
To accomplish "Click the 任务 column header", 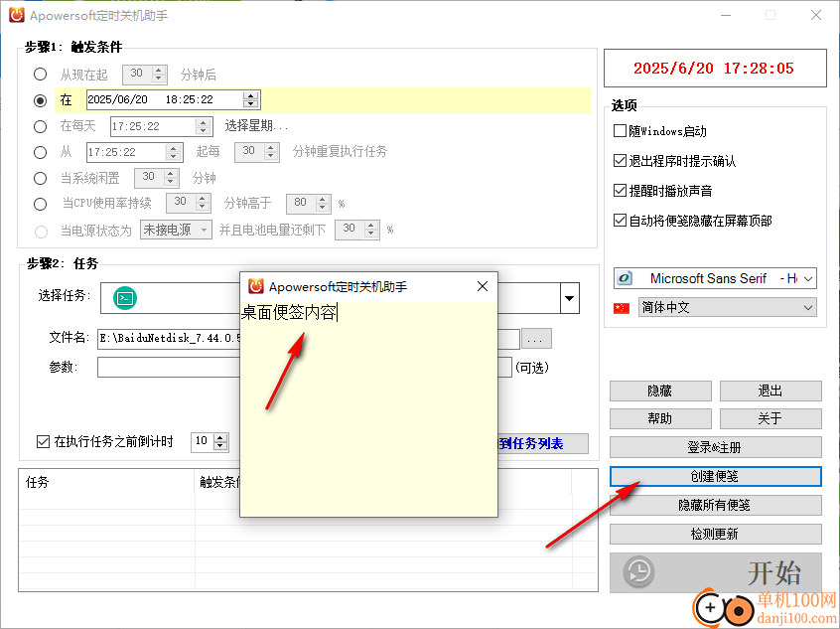I will pos(106,482).
